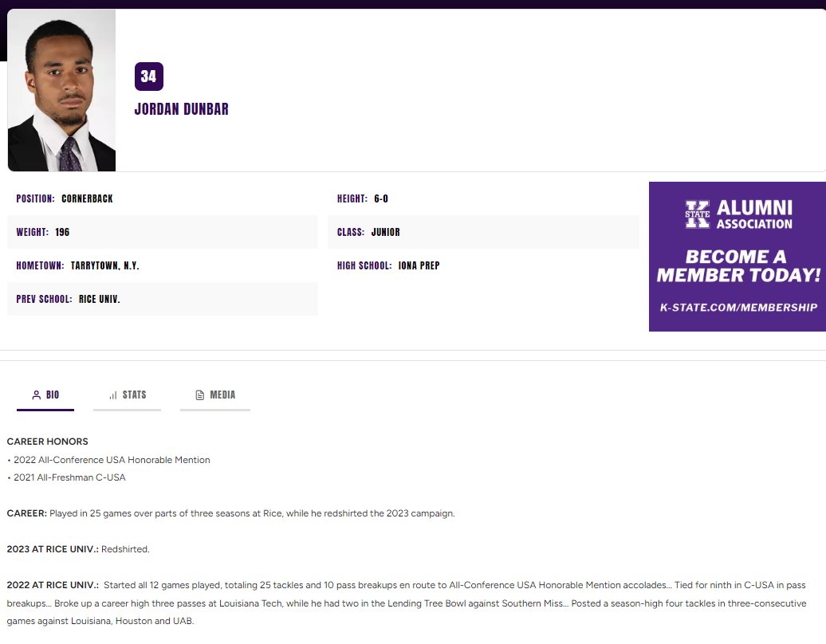Click the Career Honors section heading
The image size is (826, 644).
[x=49, y=441]
